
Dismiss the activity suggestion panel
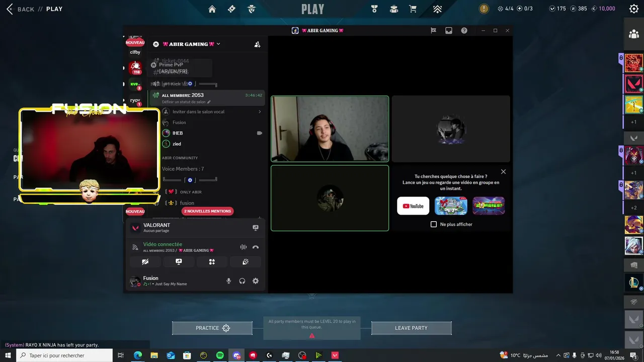click(503, 172)
